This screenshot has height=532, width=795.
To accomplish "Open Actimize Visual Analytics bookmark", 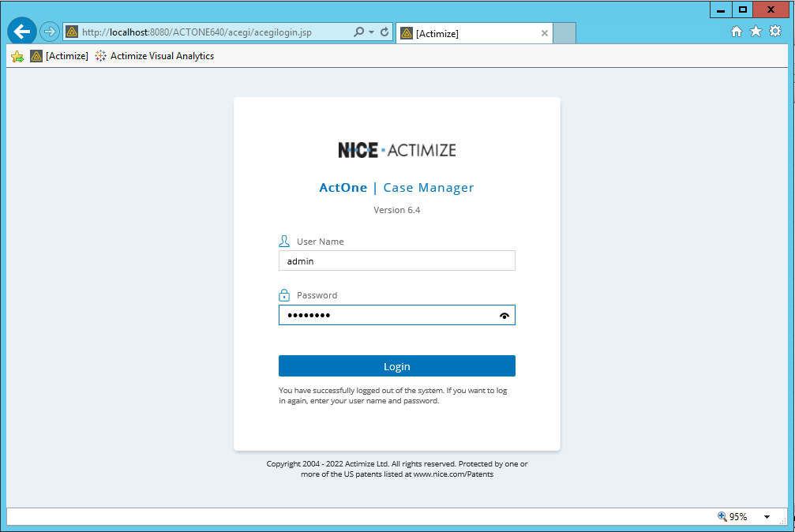I will click(x=155, y=56).
